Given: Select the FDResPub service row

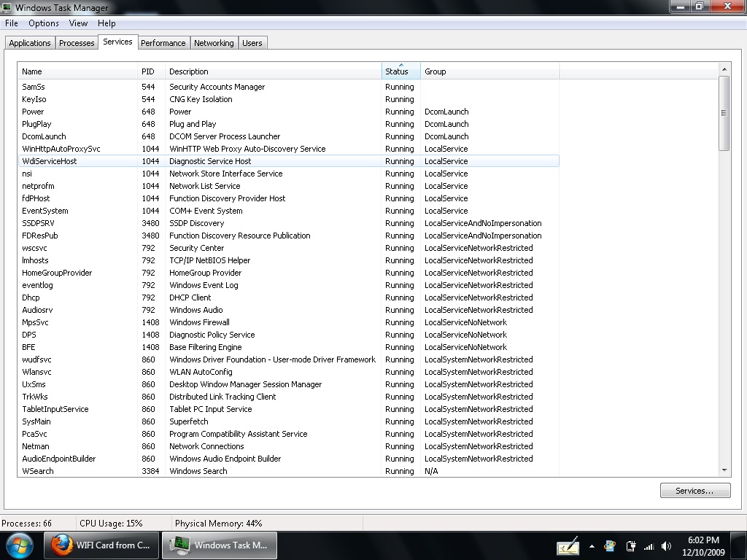Looking at the screenshot, I should click(288, 236).
